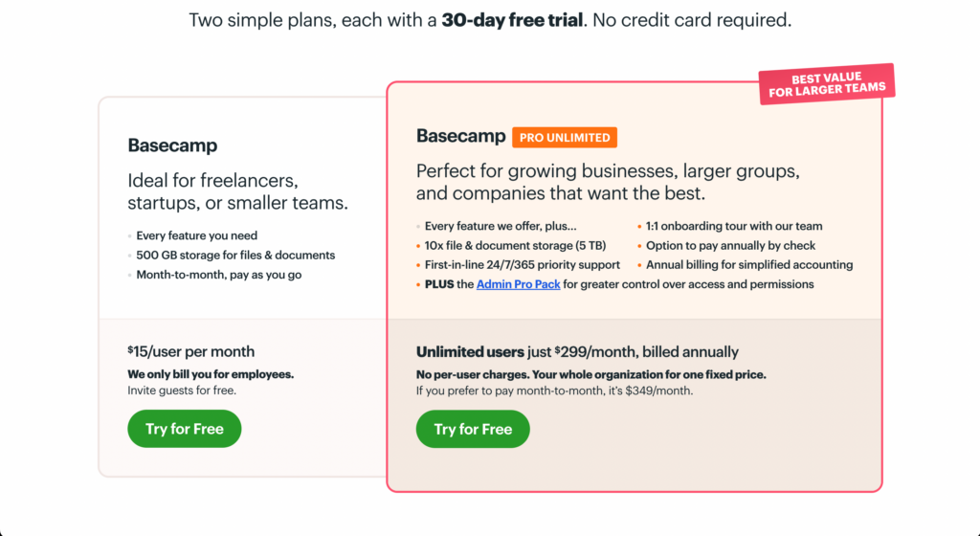Click the Every feature you need bullet
This screenshot has height=536, width=980.
(x=197, y=235)
